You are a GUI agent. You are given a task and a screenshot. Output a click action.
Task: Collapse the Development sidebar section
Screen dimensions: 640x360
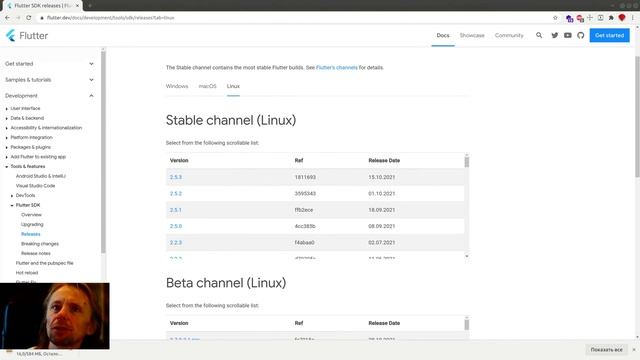(x=49, y=96)
